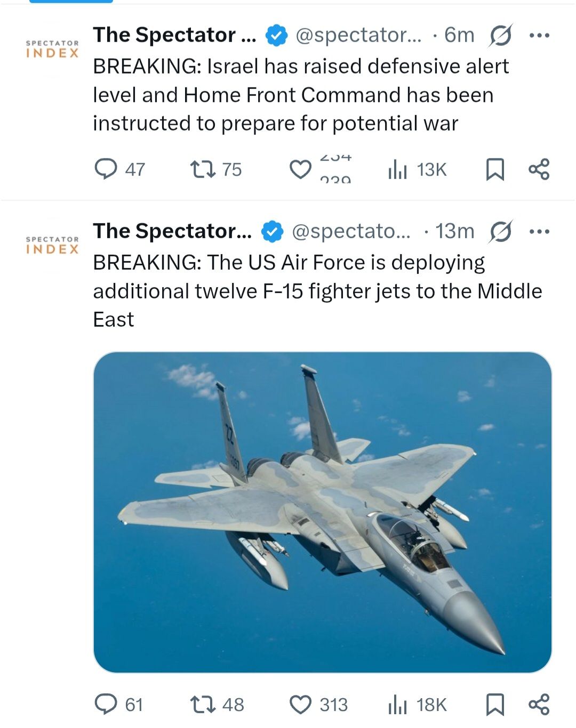This screenshot has height=728, width=576.
Task: Bookmark the F-15 fighter jets tweet
Action: 495,705
